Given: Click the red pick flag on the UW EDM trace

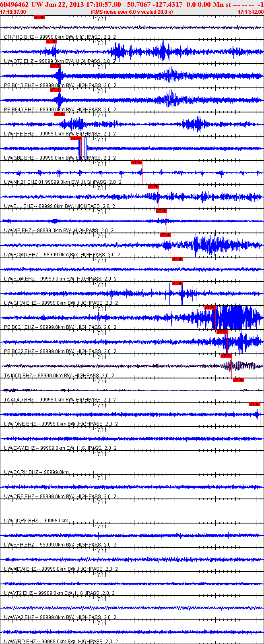Looking at the screenshot, I should (x=177, y=259).
